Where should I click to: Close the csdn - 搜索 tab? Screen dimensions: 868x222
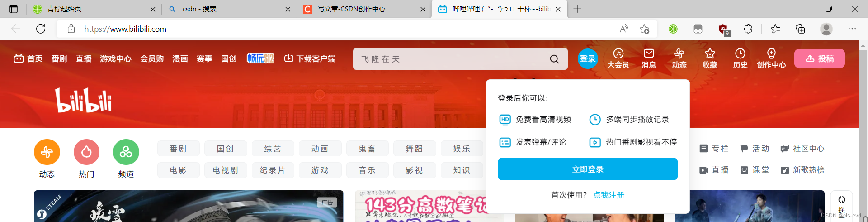pos(288,9)
